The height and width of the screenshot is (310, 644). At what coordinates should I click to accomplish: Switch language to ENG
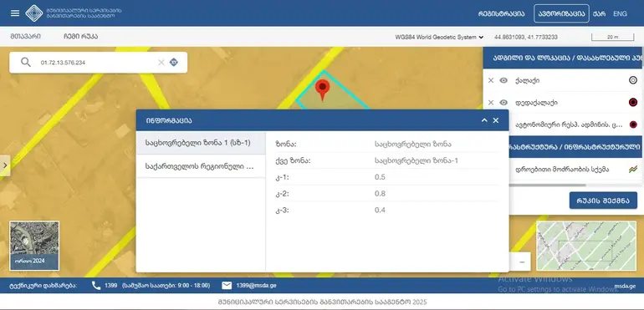(x=621, y=13)
